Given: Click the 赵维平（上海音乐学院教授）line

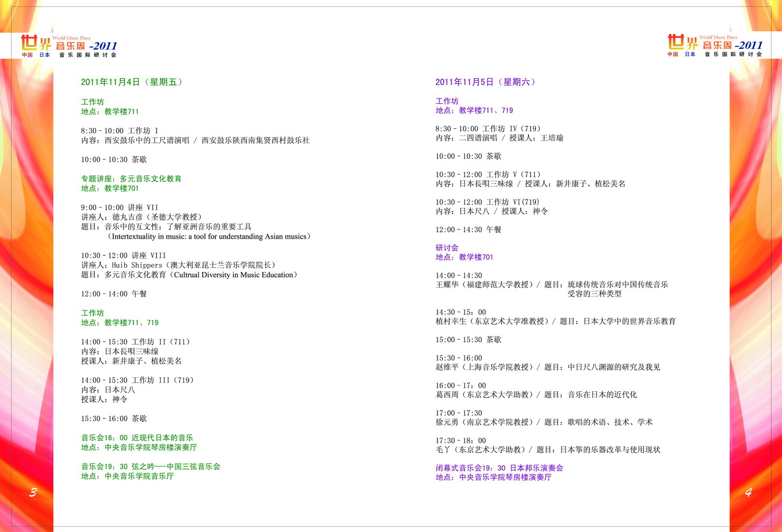Looking at the screenshot, I should 485,367.
